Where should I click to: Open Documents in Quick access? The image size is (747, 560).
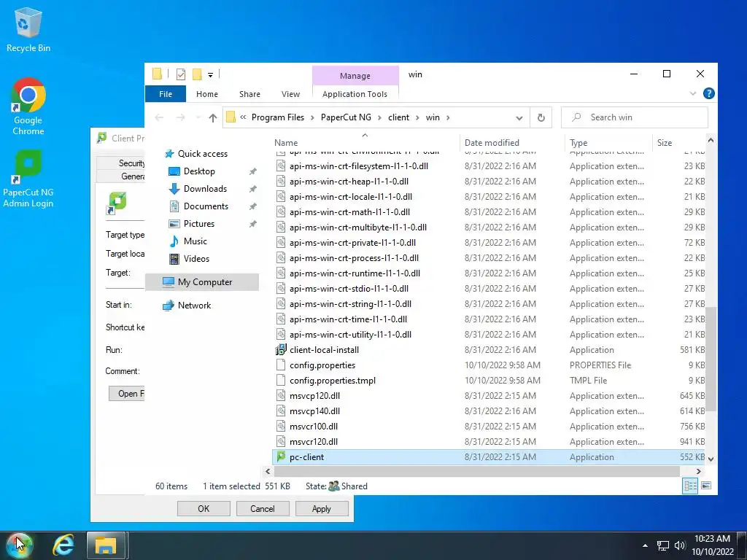pyautogui.click(x=206, y=206)
